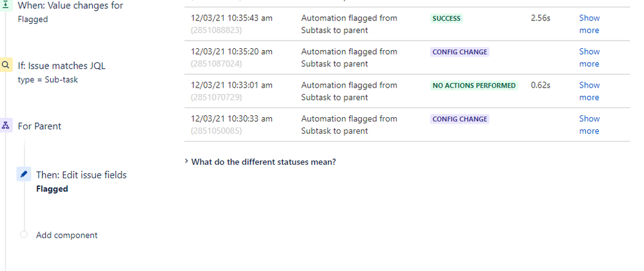Expand What do the different statuses mean

[x=260, y=162]
